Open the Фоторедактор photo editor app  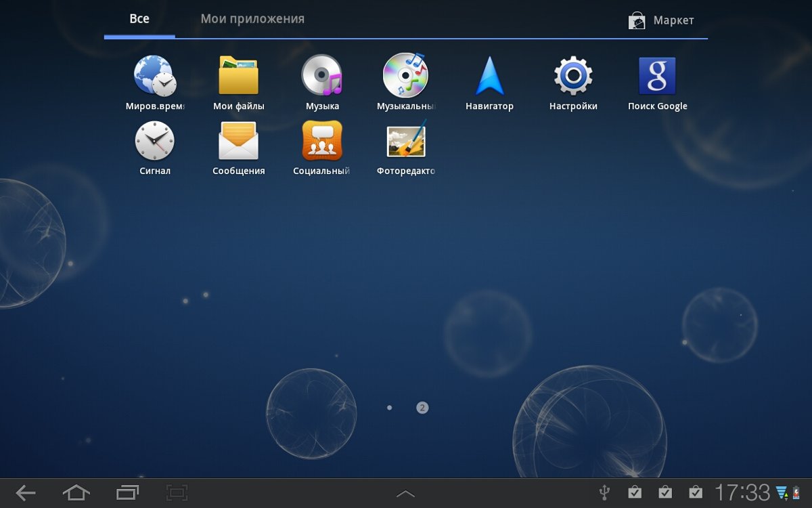click(405, 142)
